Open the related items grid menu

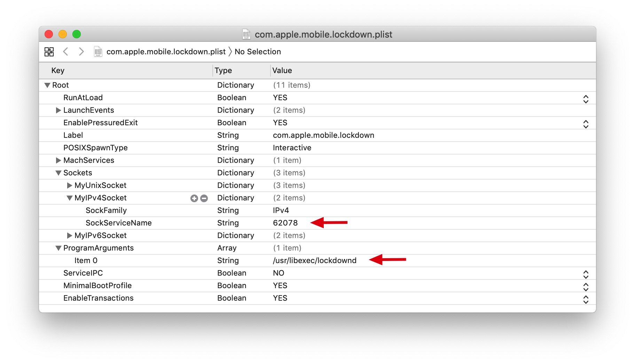tap(49, 52)
